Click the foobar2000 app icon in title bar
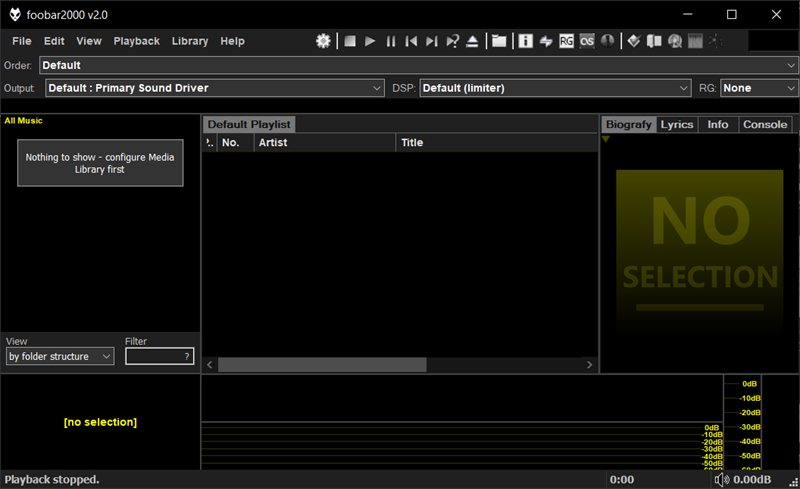Viewport: 800px width, 489px height. (15, 14)
